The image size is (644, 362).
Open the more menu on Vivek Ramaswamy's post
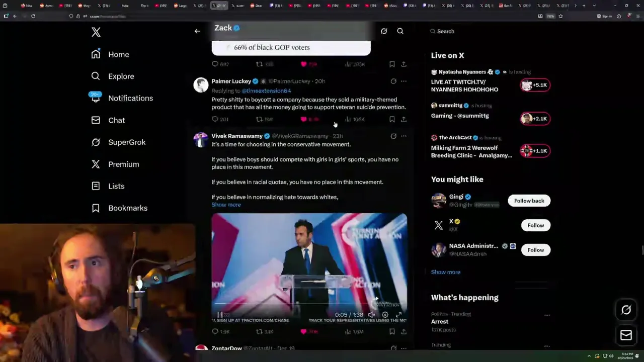tap(404, 136)
